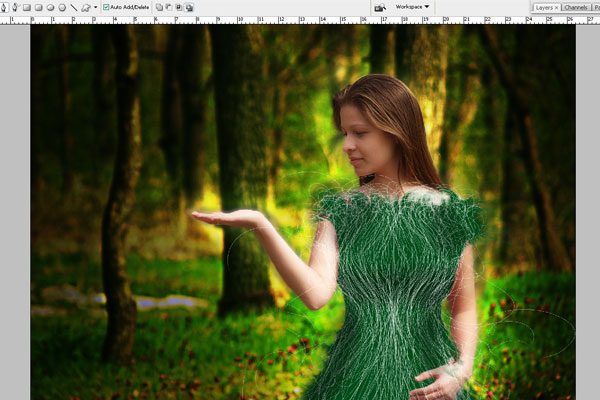The height and width of the screenshot is (400, 600).
Task: Choose the Rectangle shape tool
Action: pyautogui.click(x=27, y=7)
